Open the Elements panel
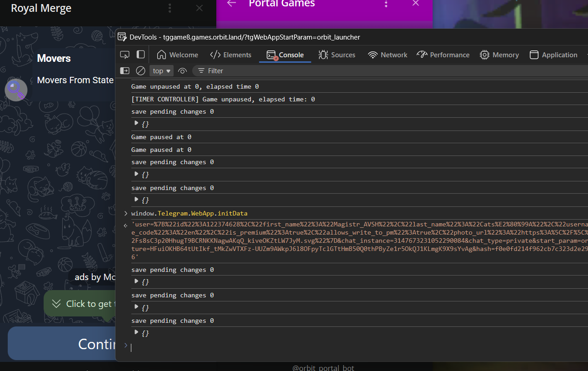 [x=231, y=55]
